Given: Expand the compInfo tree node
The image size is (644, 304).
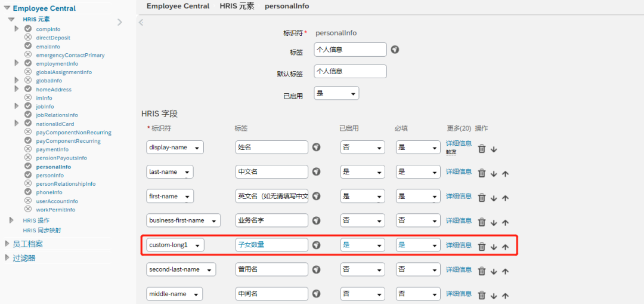Looking at the screenshot, I should tap(17, 29).
